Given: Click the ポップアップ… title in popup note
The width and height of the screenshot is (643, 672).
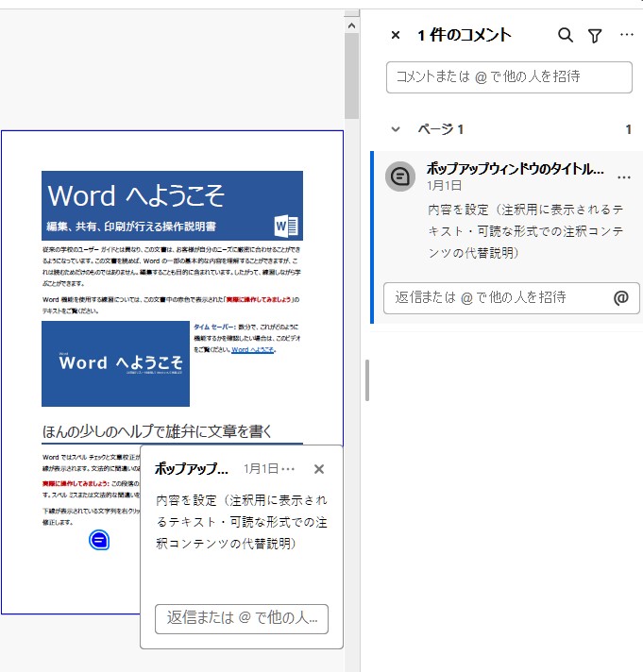Looking at the screenshot, I should pos(191,468).
